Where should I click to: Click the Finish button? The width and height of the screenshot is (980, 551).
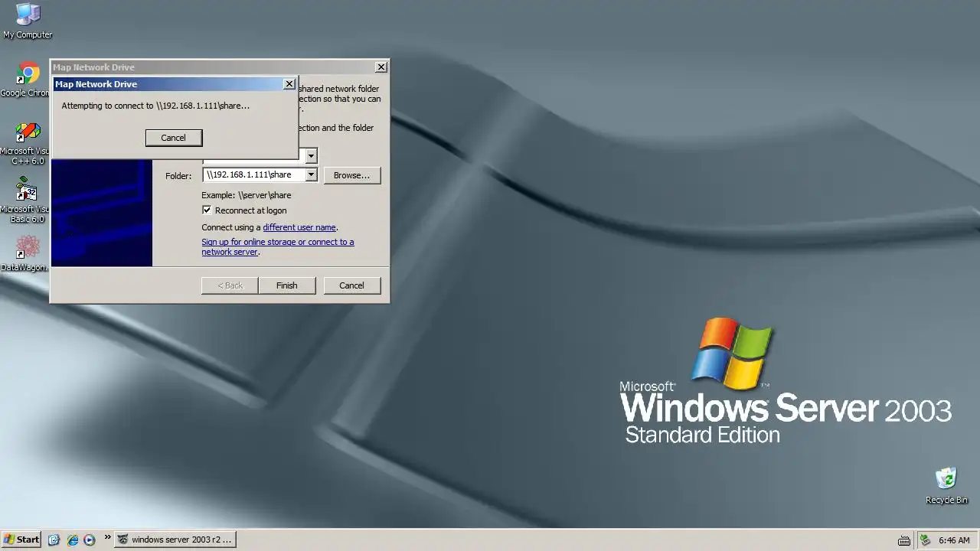click(x=287, y=285)
